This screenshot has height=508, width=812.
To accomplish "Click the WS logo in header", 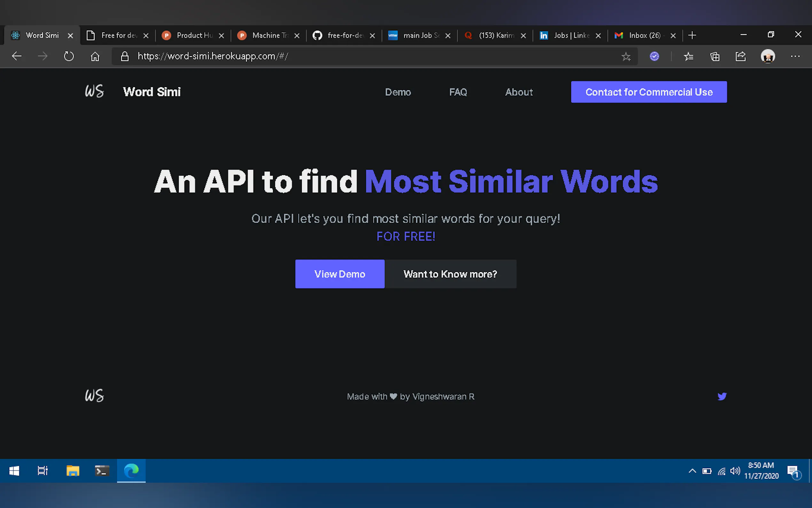I will (94, 91).
